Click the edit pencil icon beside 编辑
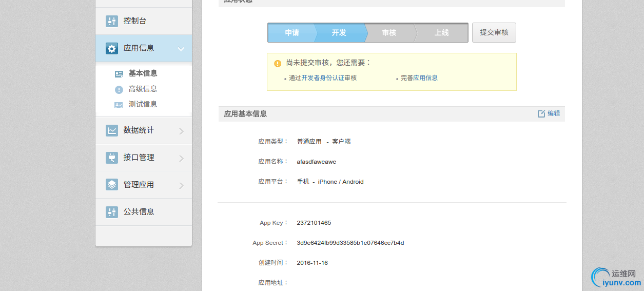644x291 pixels. tap(541, 114)
